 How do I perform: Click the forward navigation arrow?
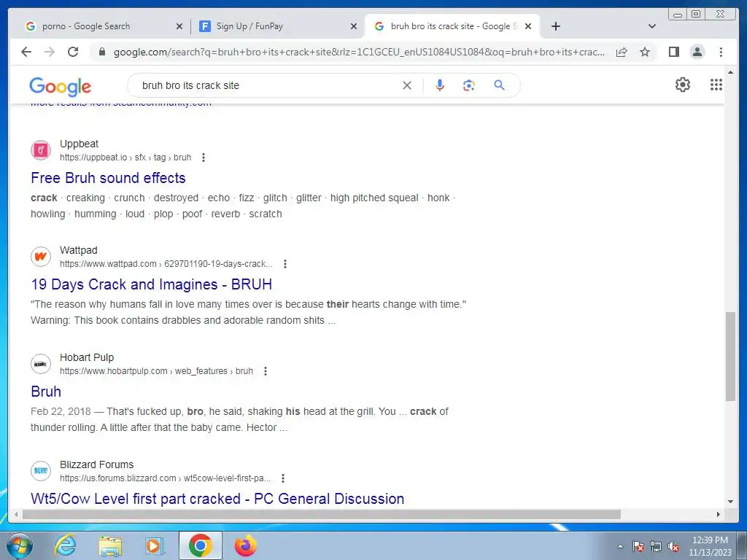click(50, 52)
